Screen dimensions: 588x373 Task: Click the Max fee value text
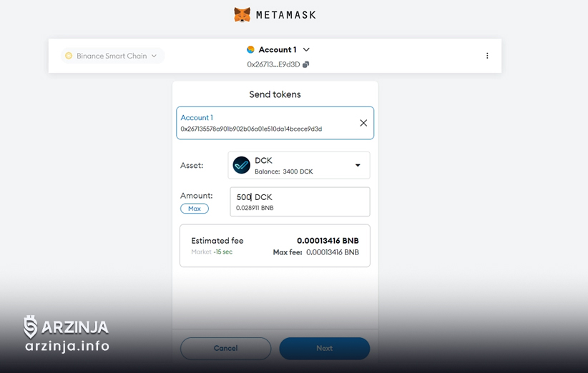pos(315,252)
